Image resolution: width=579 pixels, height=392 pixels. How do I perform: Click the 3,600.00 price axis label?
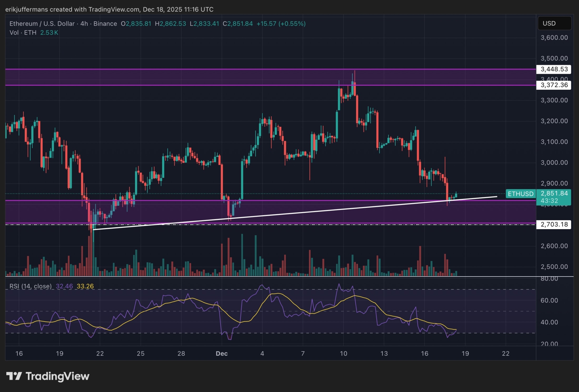tap(554, 38)
